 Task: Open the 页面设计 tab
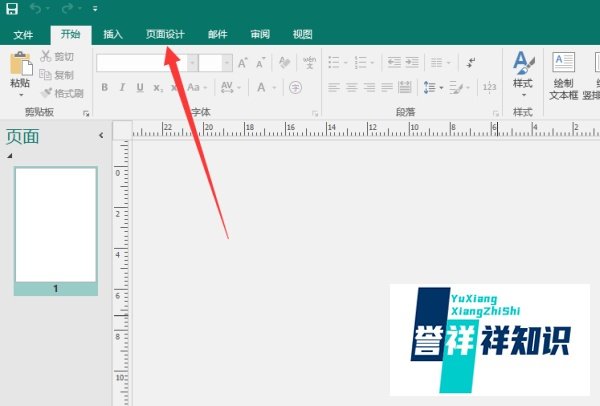(165, 34)
